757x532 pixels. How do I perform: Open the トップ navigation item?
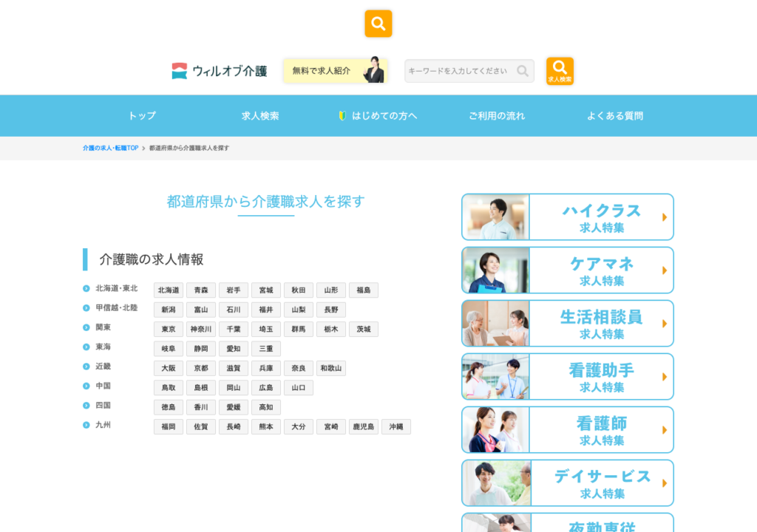(x=142, y=116)
